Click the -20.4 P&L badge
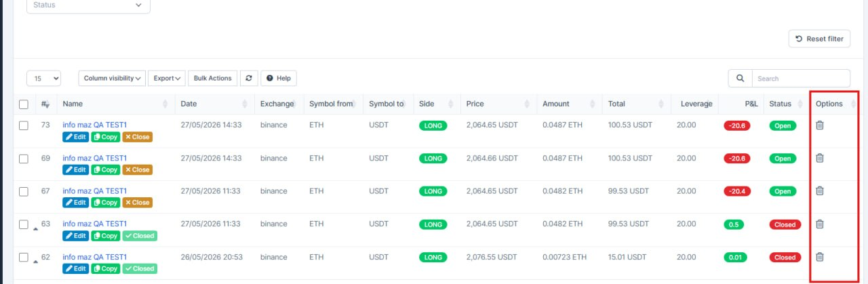868x284 pixels. pos(737,191)
